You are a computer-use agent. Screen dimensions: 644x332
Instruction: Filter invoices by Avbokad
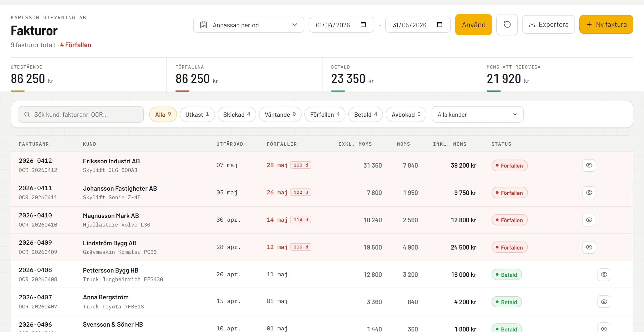click(406, 115)
